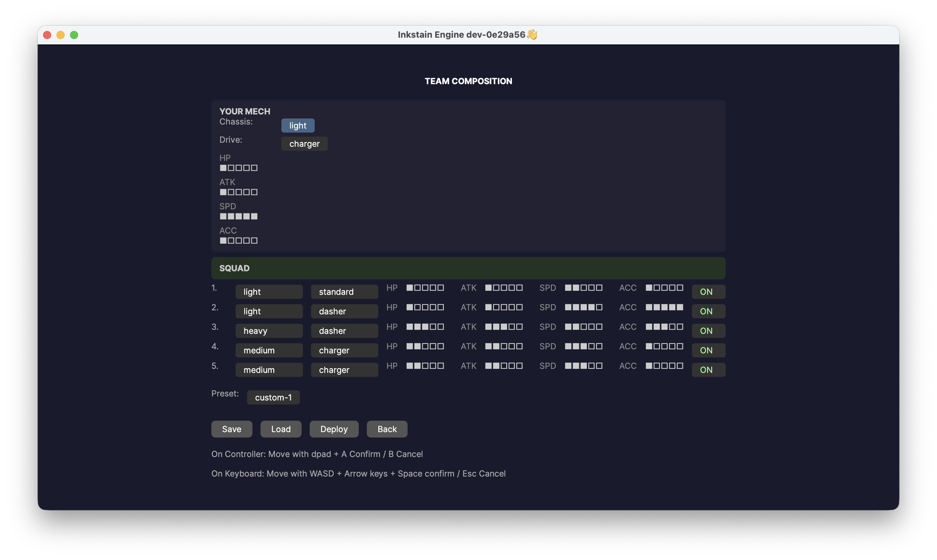
Task: Click squad member 2 ACC stat bar
Action: tap(664, 307)
